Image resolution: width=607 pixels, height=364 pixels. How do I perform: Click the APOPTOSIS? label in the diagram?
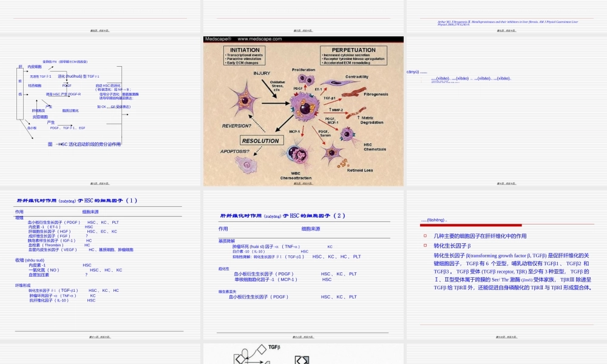[x=234, y=152]
